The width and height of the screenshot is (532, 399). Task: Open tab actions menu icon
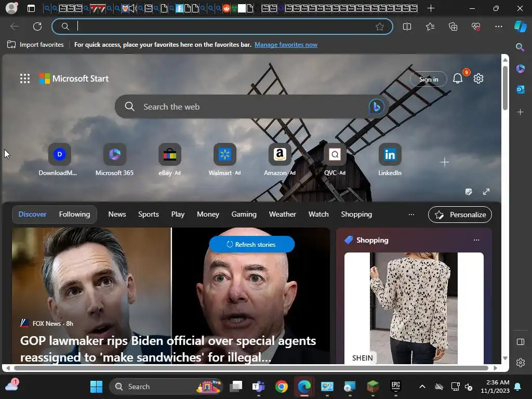coord(31,8)
